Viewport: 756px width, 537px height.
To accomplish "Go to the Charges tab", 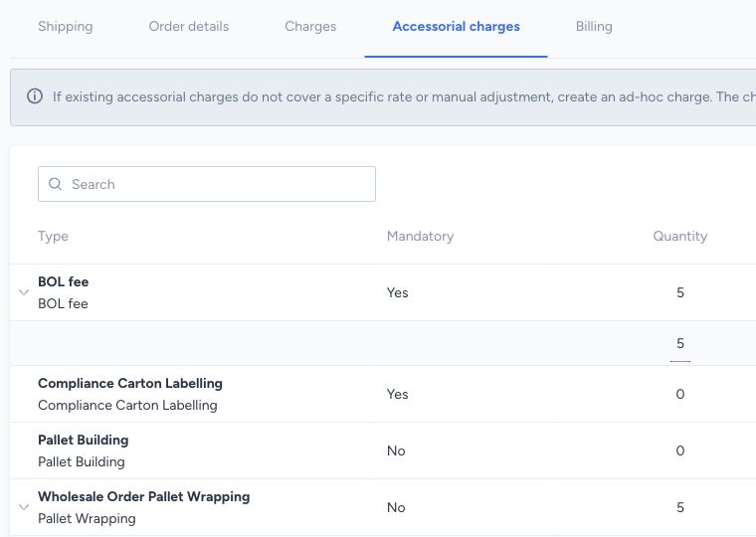I will pyautogui.click(x=310, y=27).
